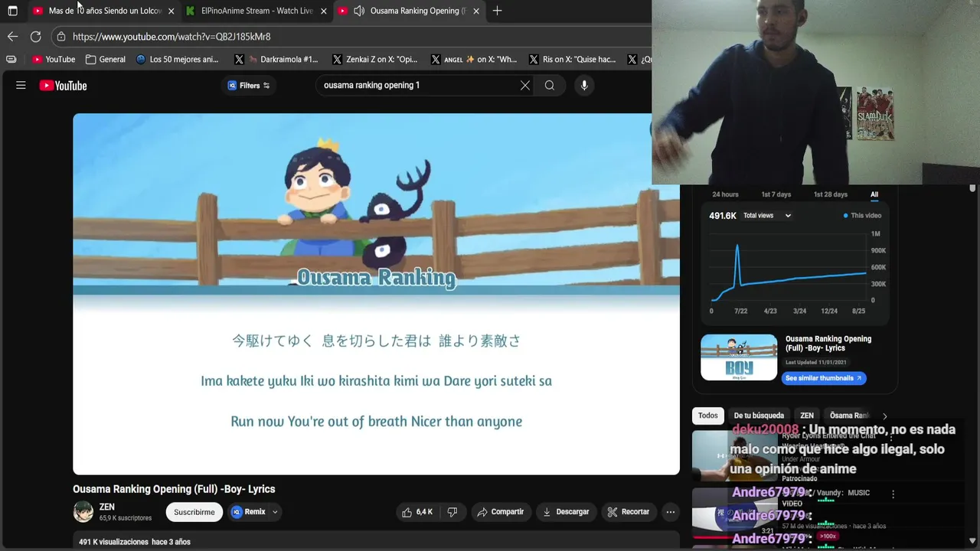The image size is (980, 551).
Task: Open the three-dot more actions menu
Action: [x=670, y=512]
